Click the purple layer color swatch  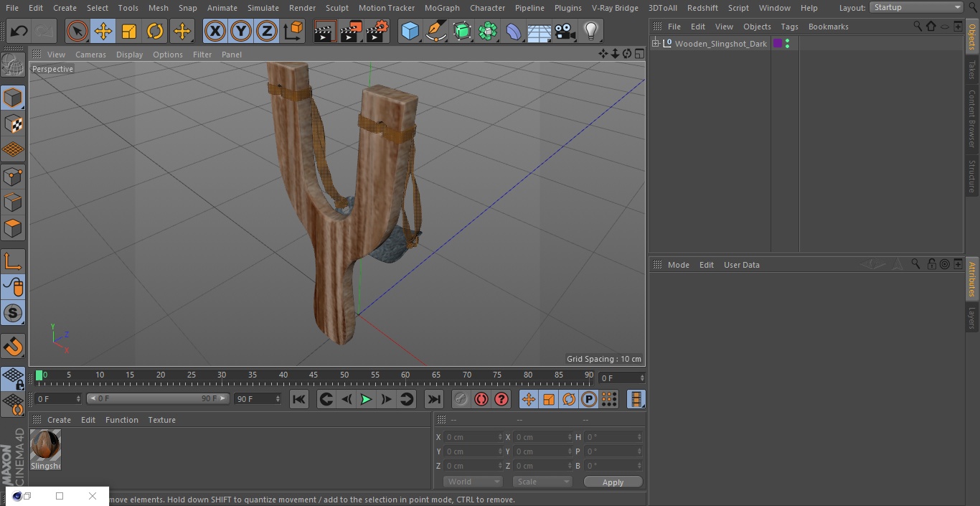(777, 44)
